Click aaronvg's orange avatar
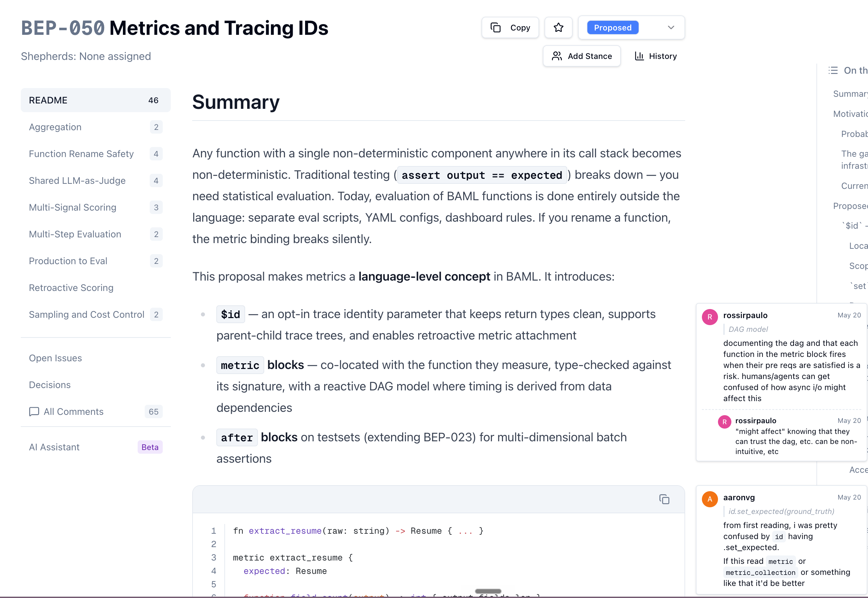The image size is (868, 598). coord(710,499)
